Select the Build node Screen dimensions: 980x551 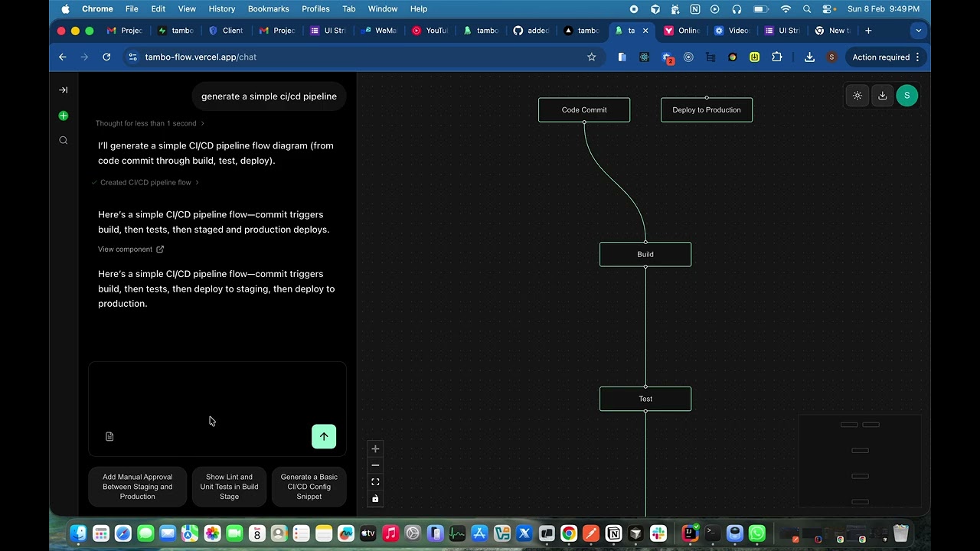tap(645, 254)
